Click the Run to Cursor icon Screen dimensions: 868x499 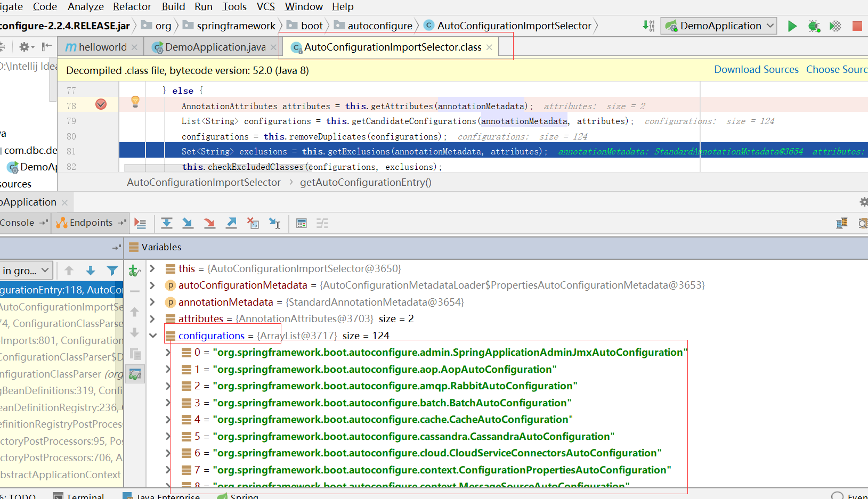point(274,223)
